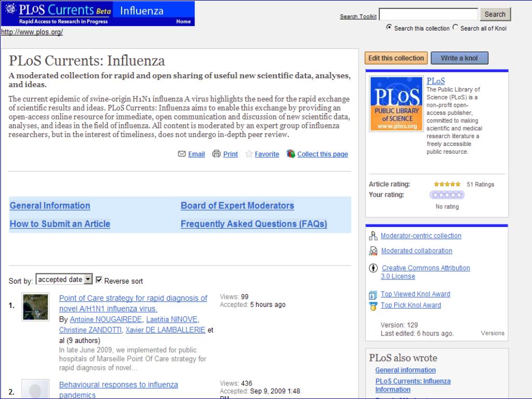The height and width of the screenshot is (399, 532).
Task: Click the PLoS author name link in sidebar
Action: 436,81
